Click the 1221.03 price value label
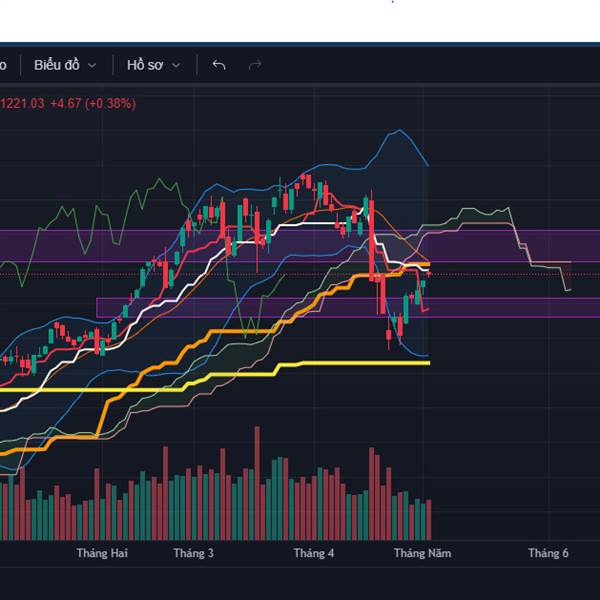 pyautogui.click(x=22, y=102)
